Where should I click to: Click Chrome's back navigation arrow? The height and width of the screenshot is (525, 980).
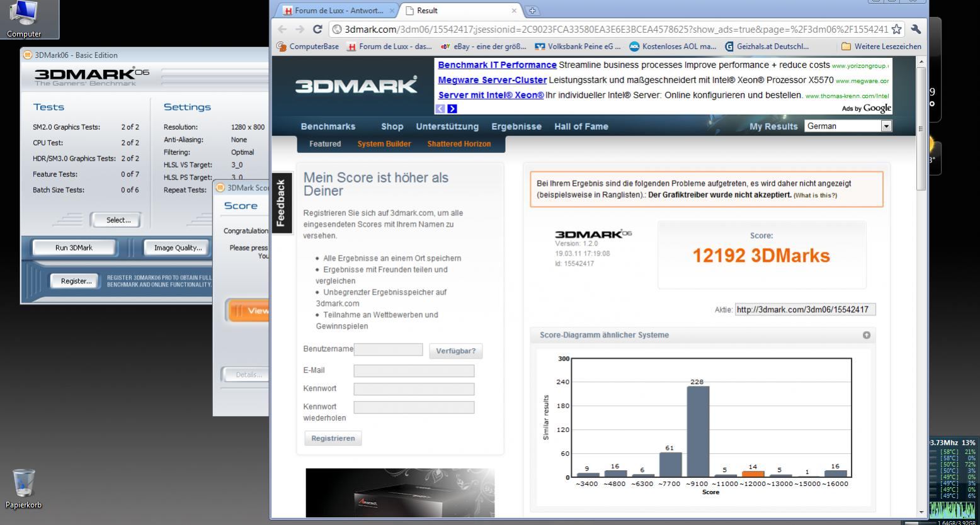(x=282, y=29)
